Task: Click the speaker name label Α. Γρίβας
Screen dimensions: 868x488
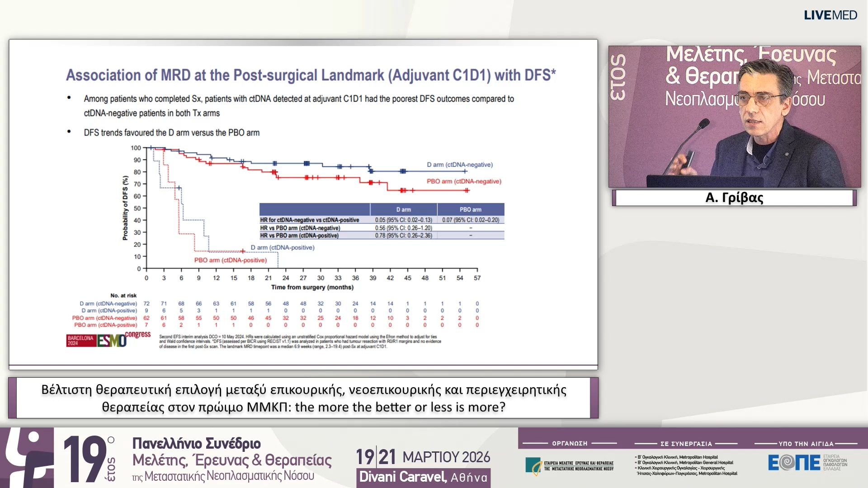Action: [734, 198]
